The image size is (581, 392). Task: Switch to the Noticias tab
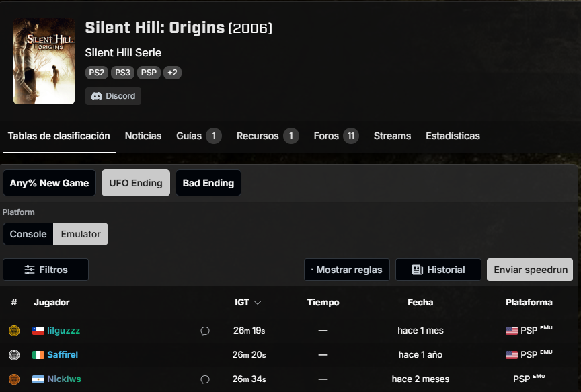pyautogui.click(x=143, y=136)
